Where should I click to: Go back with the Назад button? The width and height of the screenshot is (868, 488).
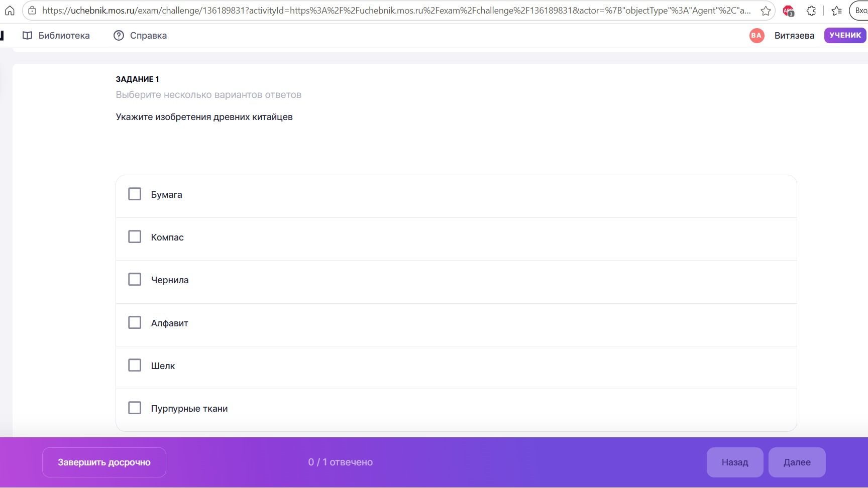tap(735, 462)
